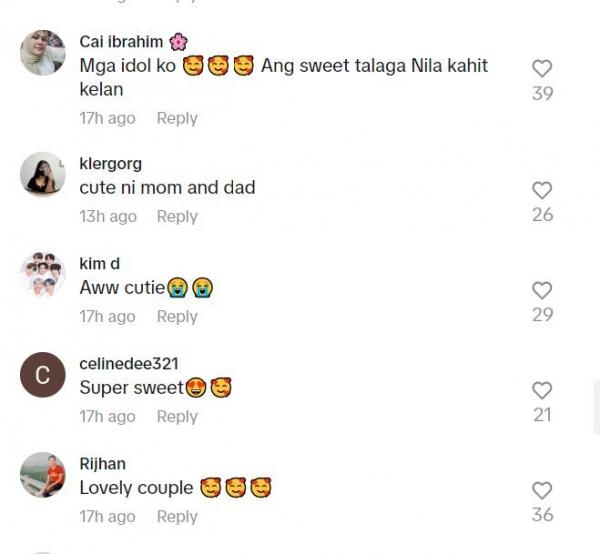Visit klergorg's profile via username
The image size is (600, 554).
click(x=110, y=164)
